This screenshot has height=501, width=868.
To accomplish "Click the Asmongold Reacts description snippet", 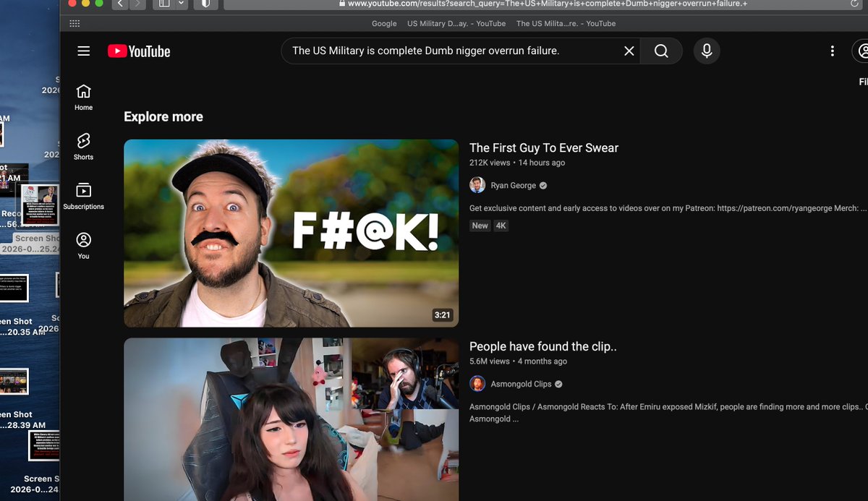I will pyautogui.click(x=668, y=412).
